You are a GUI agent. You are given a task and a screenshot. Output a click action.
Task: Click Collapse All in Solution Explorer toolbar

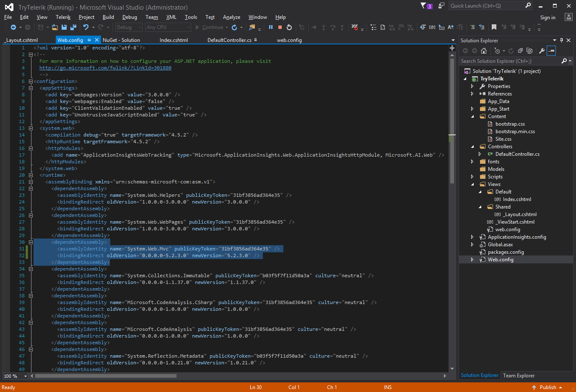click(520, 51)
